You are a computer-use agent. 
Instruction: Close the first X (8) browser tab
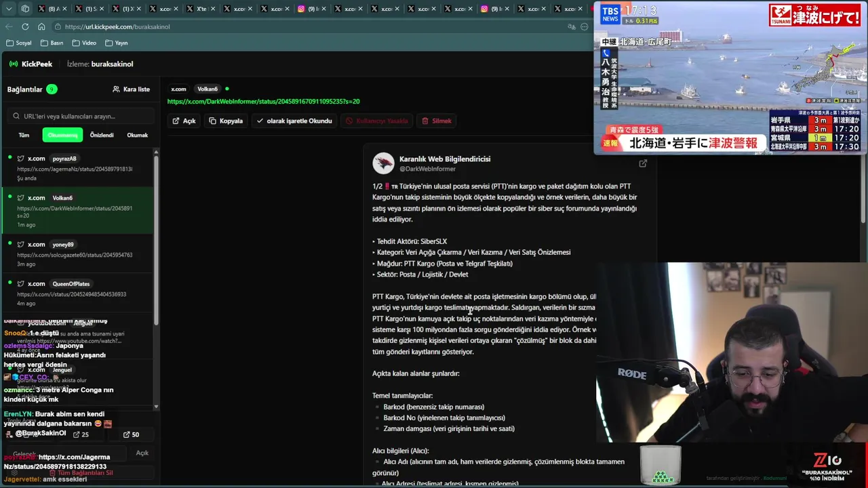66,9
